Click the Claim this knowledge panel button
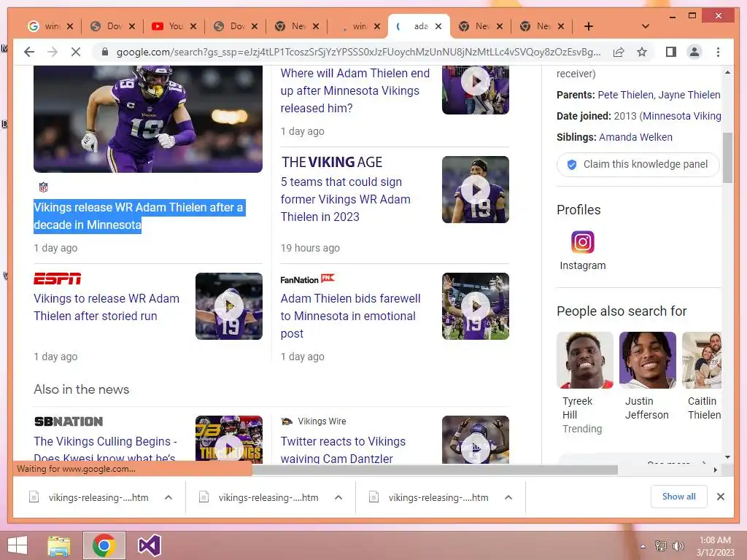The height and width of the screenshot is (560, 747). pyautogui.click(x=638, y=164)
